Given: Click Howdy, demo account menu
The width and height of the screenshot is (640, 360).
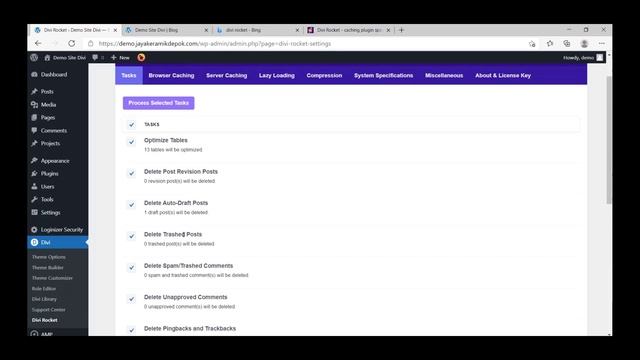Looking at the screenshot, I should pos(583,58).
